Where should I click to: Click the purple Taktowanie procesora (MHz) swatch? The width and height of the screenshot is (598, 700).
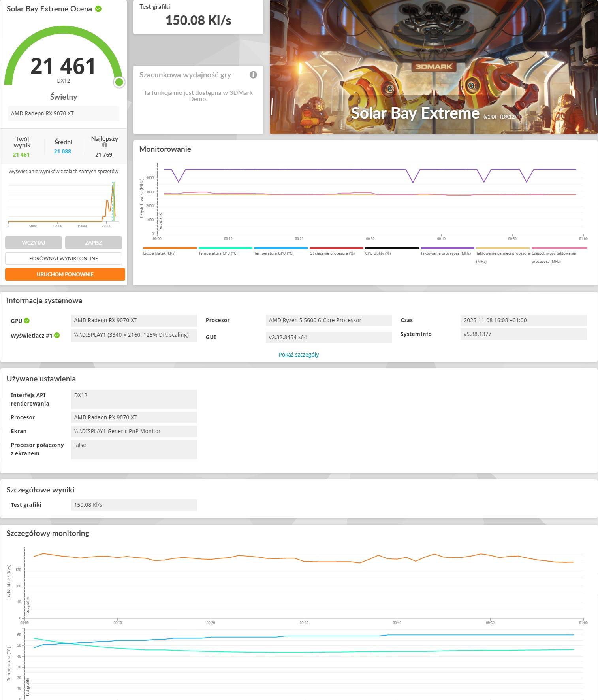click(447, 248)
